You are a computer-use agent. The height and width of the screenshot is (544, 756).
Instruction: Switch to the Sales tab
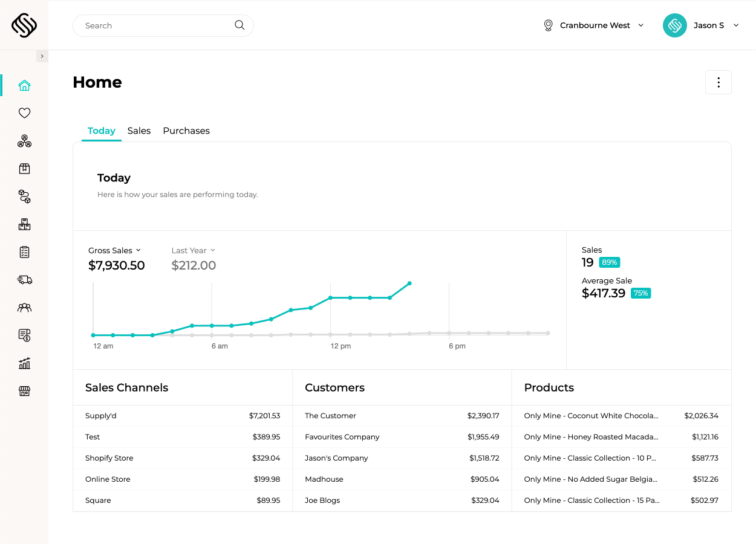(x=138, y=131)
